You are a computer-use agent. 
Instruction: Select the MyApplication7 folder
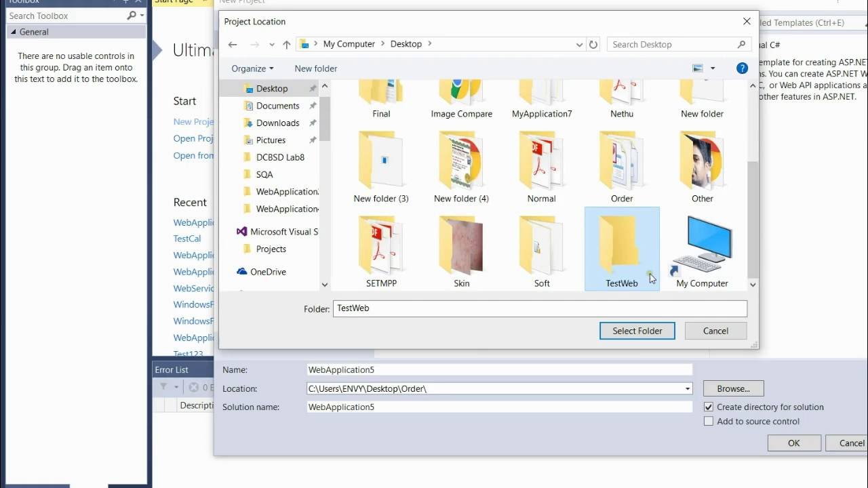click(x=542, y=100)
